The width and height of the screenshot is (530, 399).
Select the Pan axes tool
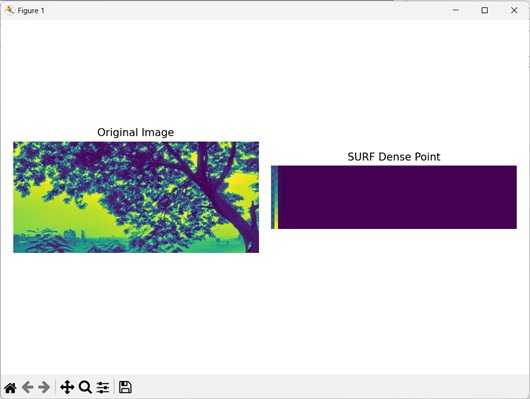coord(67,388)
